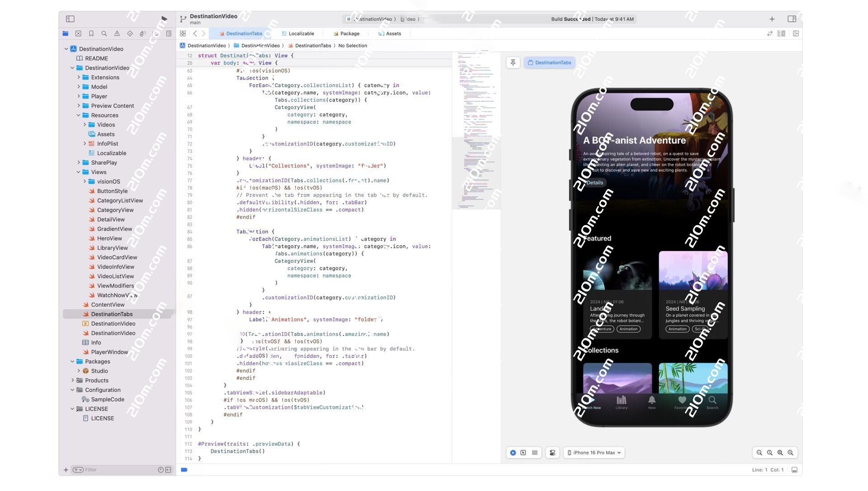Open preview Device Settings icon
This screenshot has height=491, width=868.
click(x=552, y=453)
